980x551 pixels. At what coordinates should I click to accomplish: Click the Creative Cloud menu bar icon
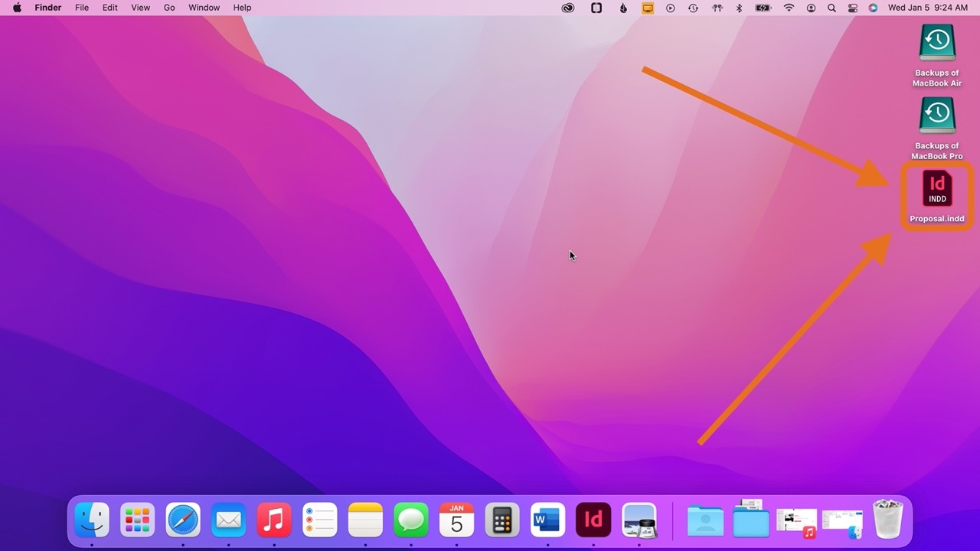(568, 8)
